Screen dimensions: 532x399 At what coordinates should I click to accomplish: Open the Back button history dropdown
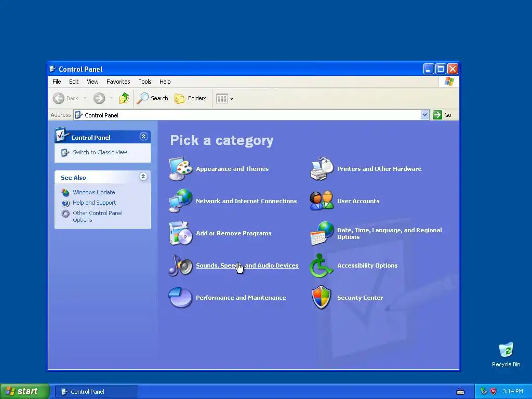pyautogui.click(x=85, y=98)
